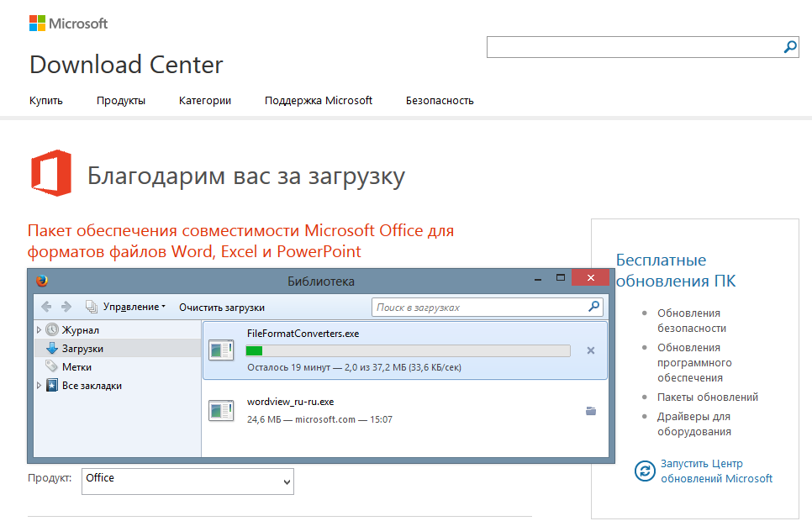Click the Microsoft site search magnifier icon

790,47
